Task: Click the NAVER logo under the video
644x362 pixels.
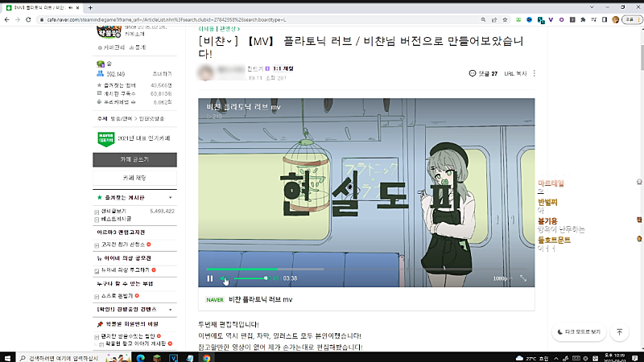Action: 215,300
